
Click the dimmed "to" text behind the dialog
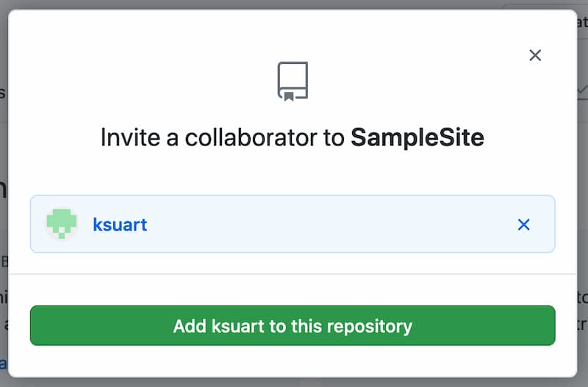pyautogui.click(x=582, y=297)
